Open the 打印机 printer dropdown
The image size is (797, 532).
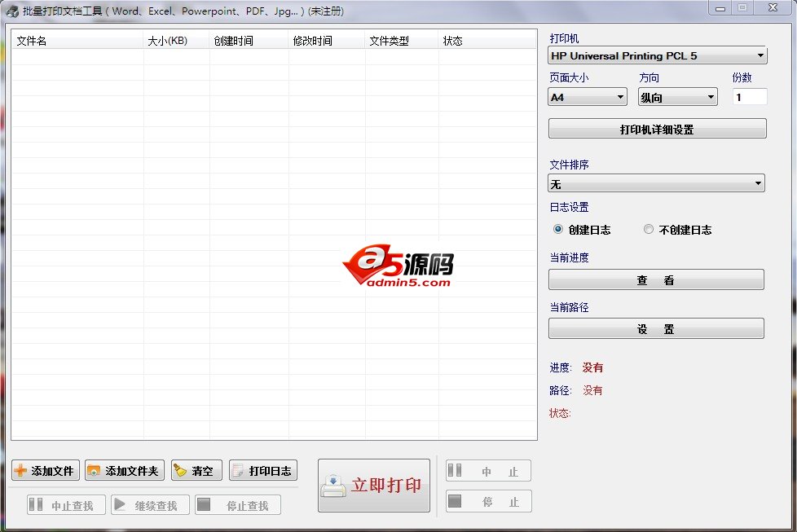coord(657,55)
